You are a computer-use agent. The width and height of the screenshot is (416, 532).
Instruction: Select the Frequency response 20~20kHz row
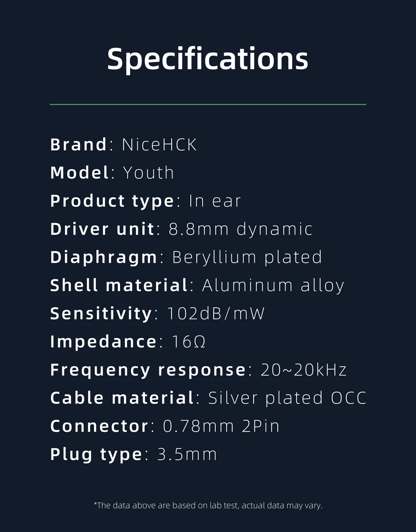(198, 370)
